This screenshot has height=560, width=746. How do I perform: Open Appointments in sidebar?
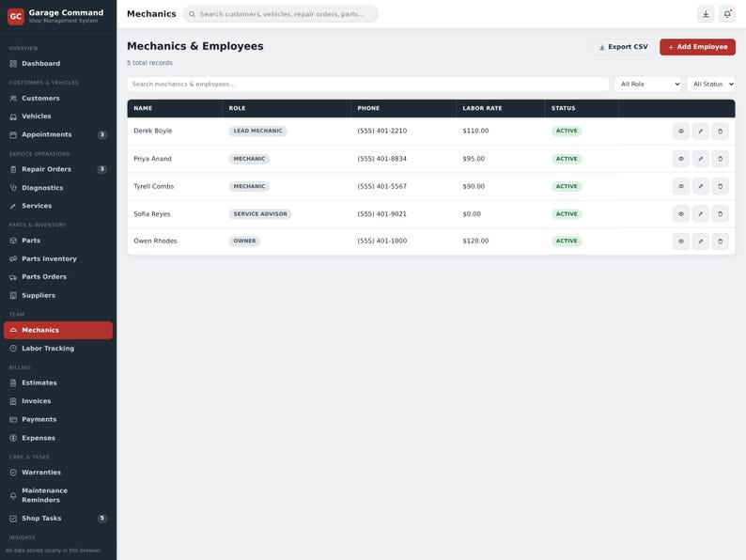tap(58, 134)
